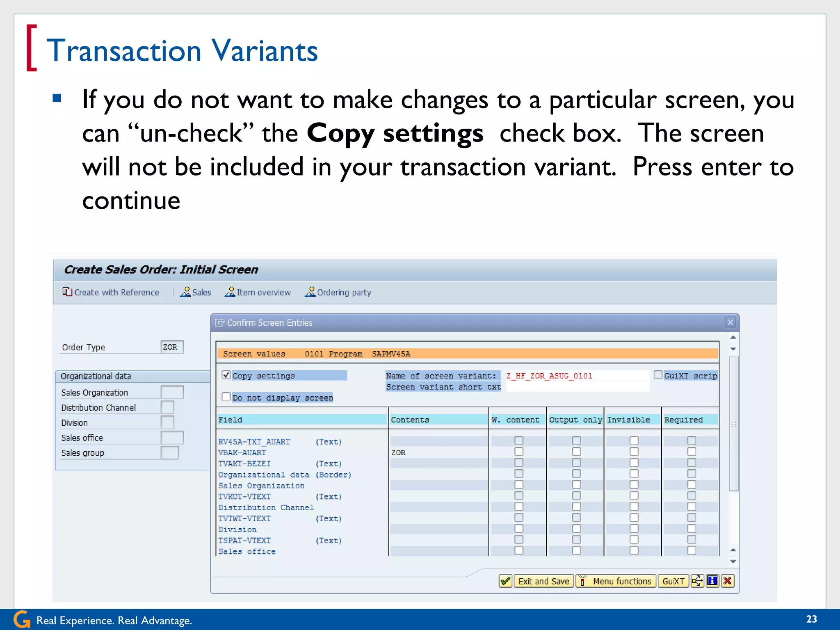
Task: Check Invisible for the VBAK-AUART field
Action: click(x=634, y=452)
